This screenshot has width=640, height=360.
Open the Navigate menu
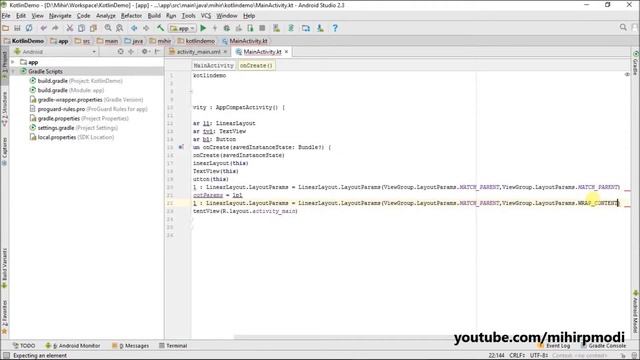click(60, 16)
